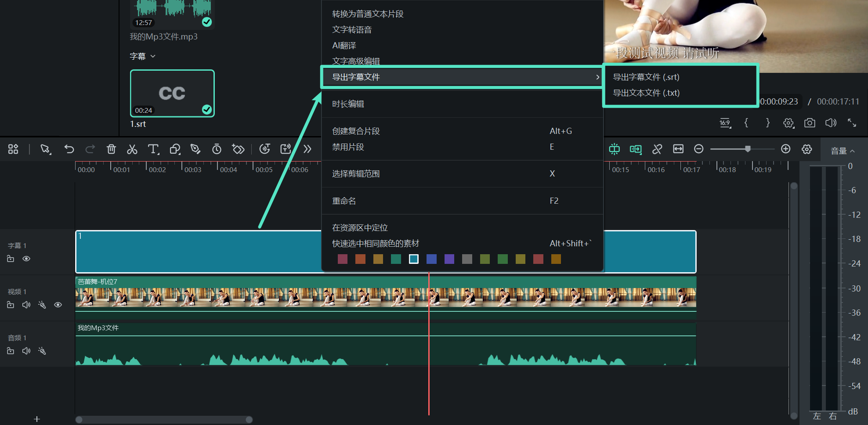Choose the selection arrow tool
The width and height of the screenshot is (868, 425).
coord(45,149)
